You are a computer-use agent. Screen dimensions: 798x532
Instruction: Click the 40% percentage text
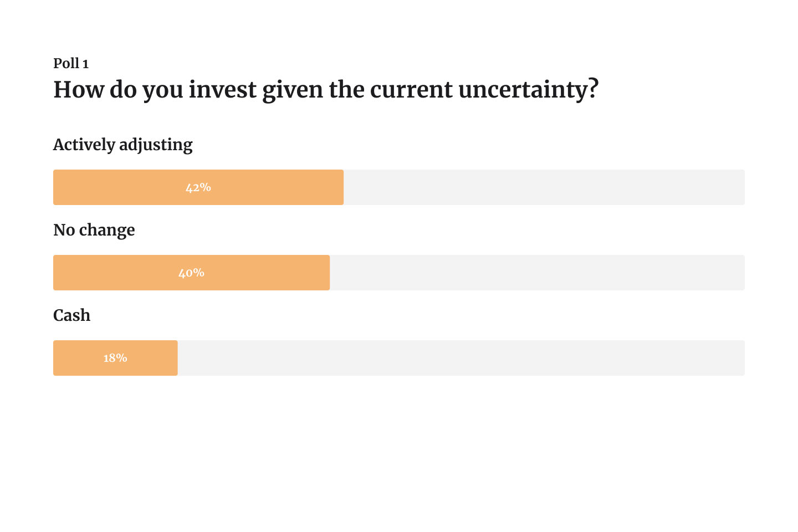click(191, 273)
